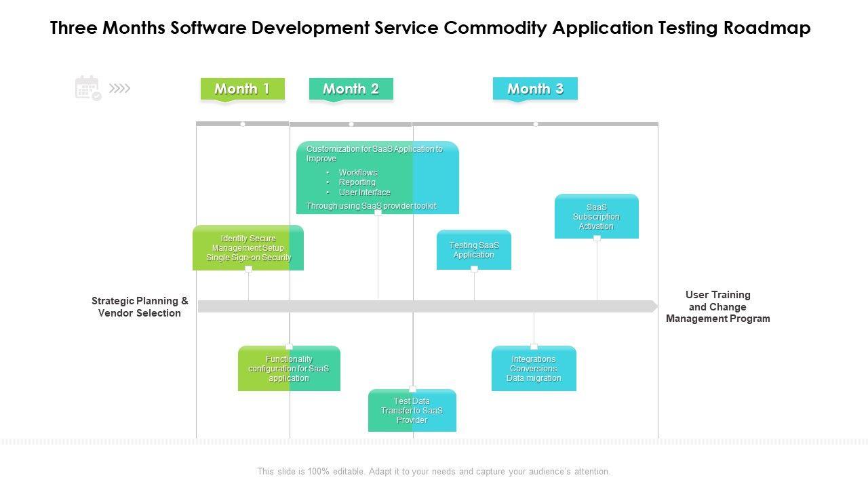Click the Customization for SaaS Application box
This screenshot has width=868, height=488.
coord(377,178)
